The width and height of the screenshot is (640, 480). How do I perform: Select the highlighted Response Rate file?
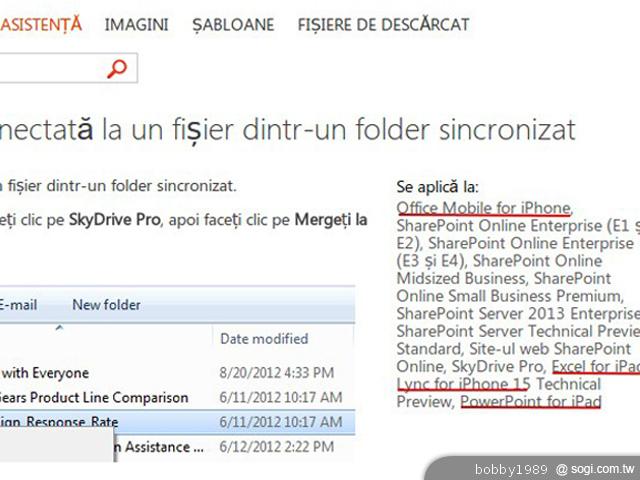pos(177,422)
